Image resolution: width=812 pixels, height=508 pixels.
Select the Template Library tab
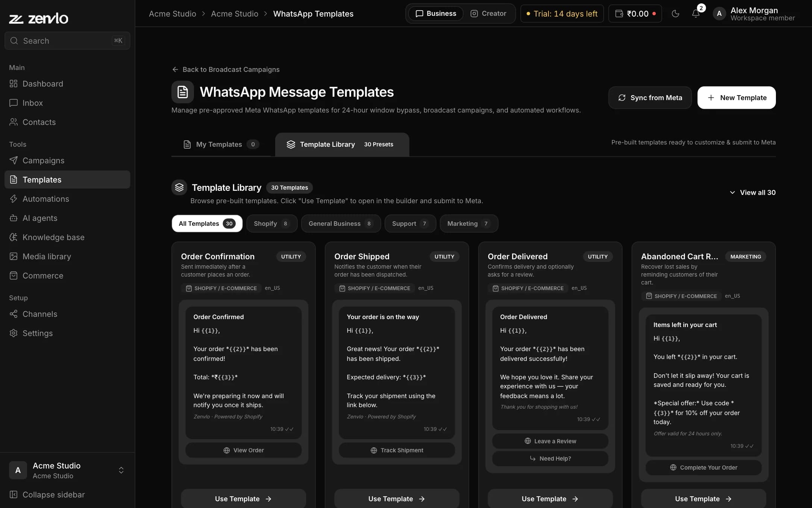pyautogui.click(x=342, y=144)
